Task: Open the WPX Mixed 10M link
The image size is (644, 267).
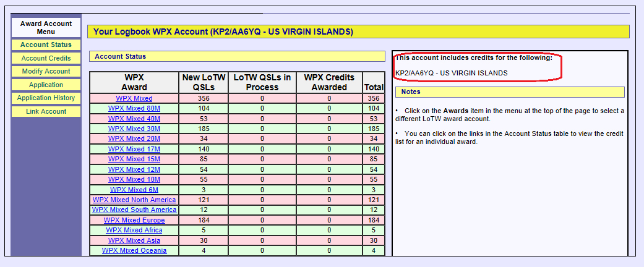Action: 134,179
